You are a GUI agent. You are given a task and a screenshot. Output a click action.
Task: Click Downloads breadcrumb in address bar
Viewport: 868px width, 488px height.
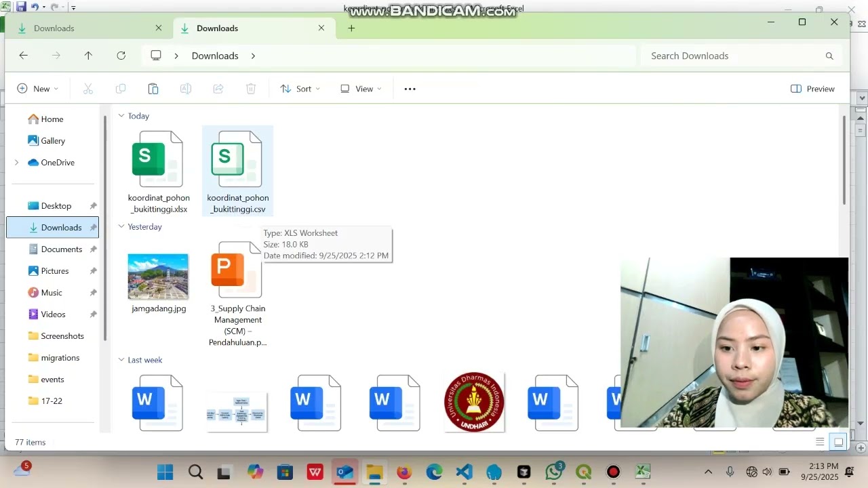[x=215, y=56]
